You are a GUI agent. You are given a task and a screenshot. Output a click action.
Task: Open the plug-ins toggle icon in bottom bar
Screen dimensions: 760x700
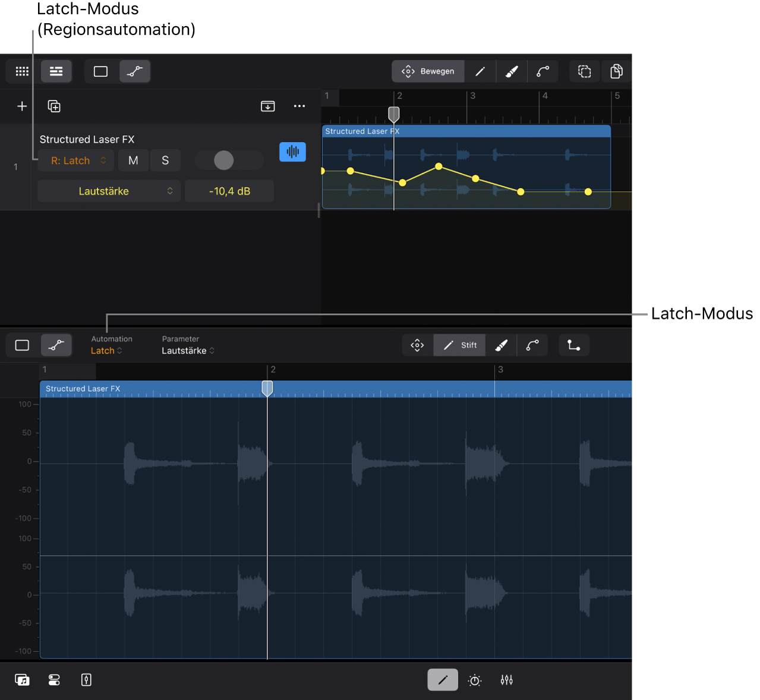(x=54, y=680)
